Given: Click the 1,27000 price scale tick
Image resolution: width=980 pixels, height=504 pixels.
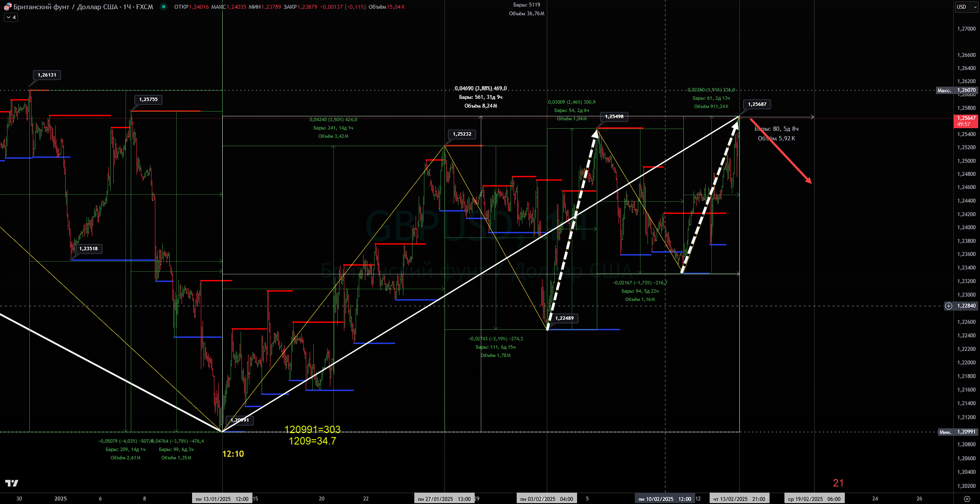Looking at the screenshot, I should point(966,29).
